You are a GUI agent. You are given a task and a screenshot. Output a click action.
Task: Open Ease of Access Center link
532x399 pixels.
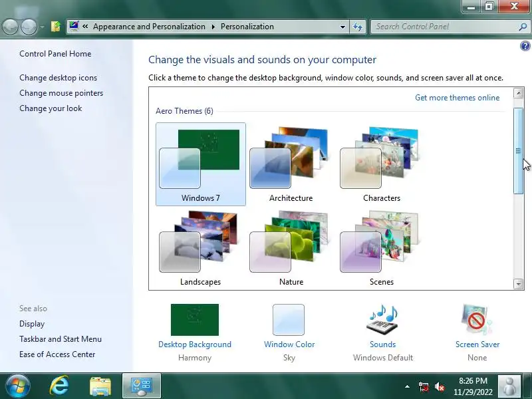pos(57,354)
